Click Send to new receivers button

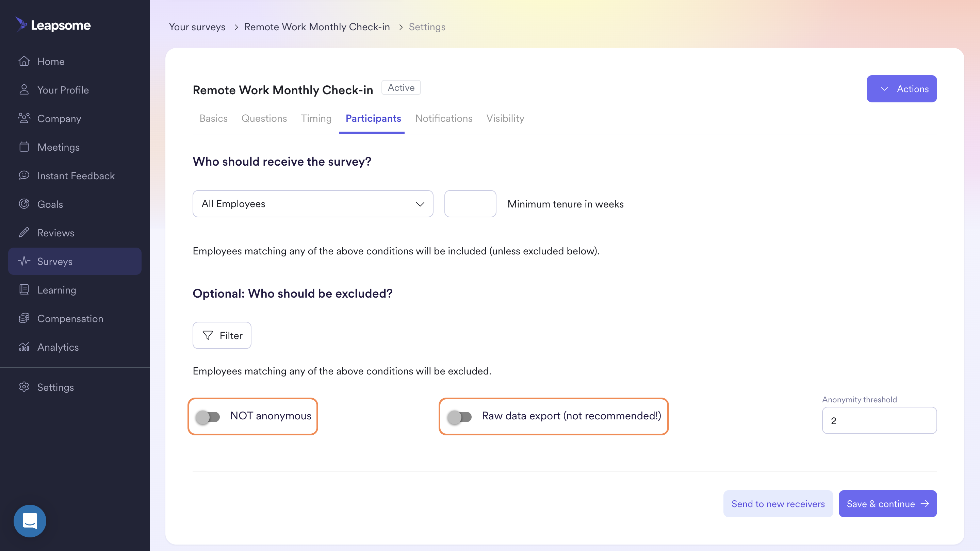click(x=778, y=504)
